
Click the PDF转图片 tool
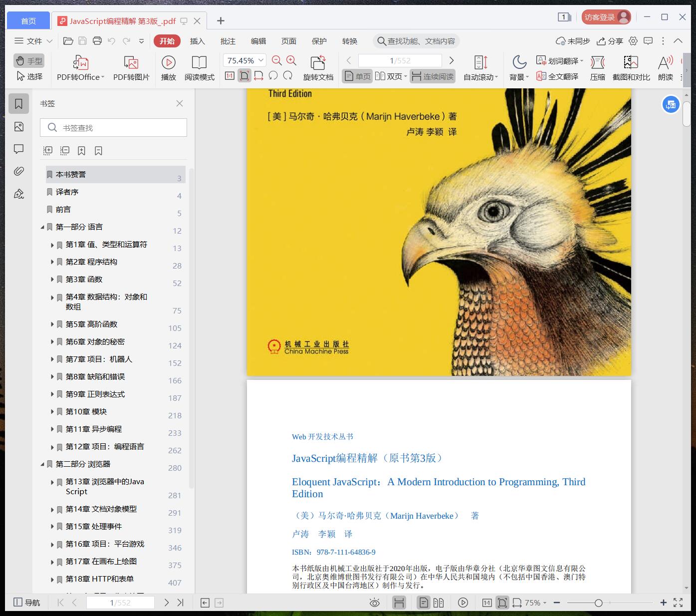tap(131, 68)
